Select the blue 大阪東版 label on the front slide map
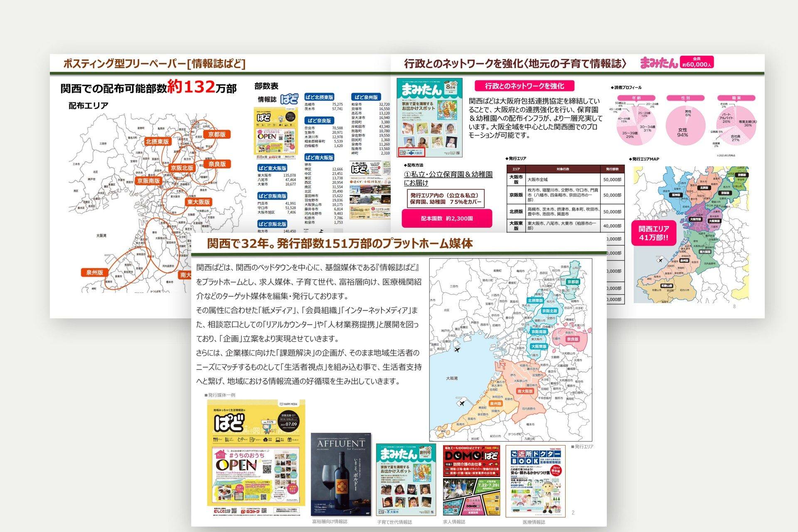Image resolution: width=798 pixels, height=532 pixels. pyautogui.click(x=539, y=346)
